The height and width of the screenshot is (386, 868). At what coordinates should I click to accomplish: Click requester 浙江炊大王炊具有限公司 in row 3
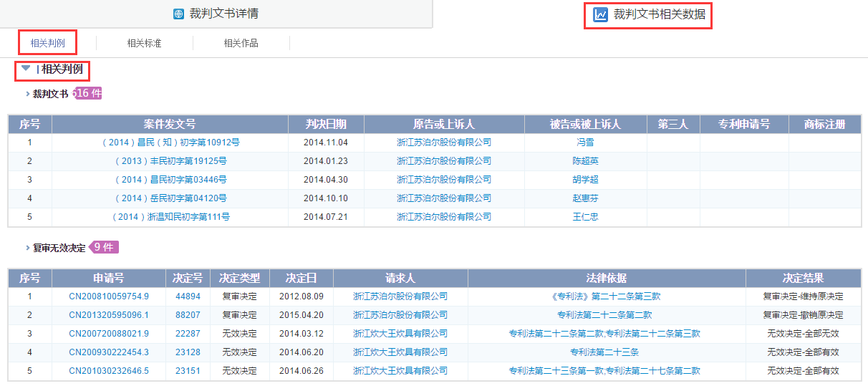400,334
